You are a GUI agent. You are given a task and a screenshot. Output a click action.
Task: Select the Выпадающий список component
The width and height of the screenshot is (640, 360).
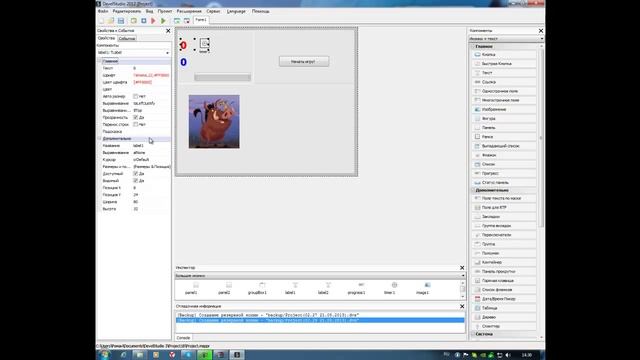[504, 146]
